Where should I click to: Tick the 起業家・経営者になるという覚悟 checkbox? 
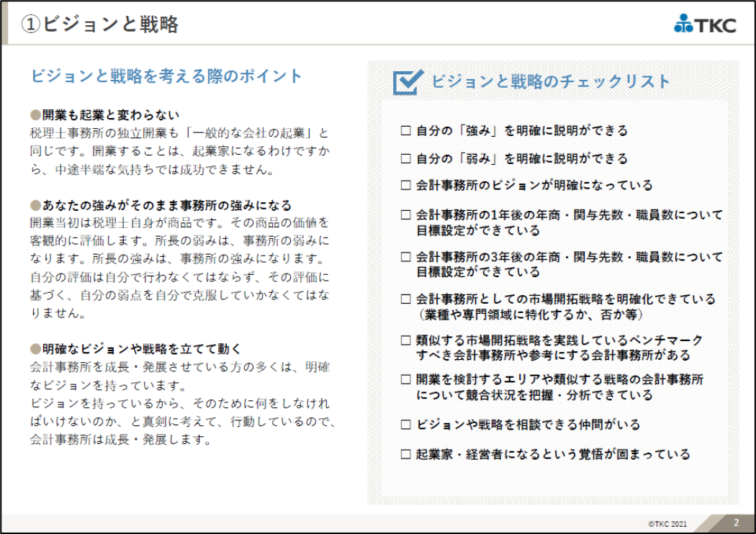406,454
